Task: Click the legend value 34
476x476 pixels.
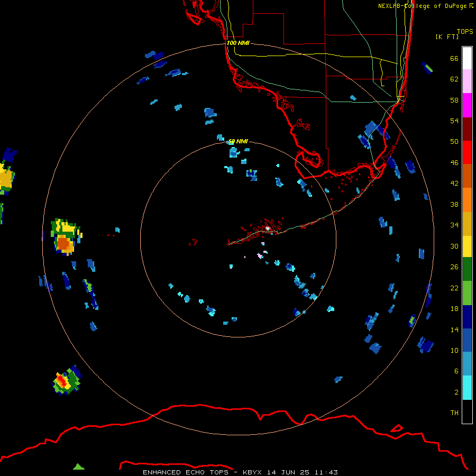Action: tap(454, 225)
